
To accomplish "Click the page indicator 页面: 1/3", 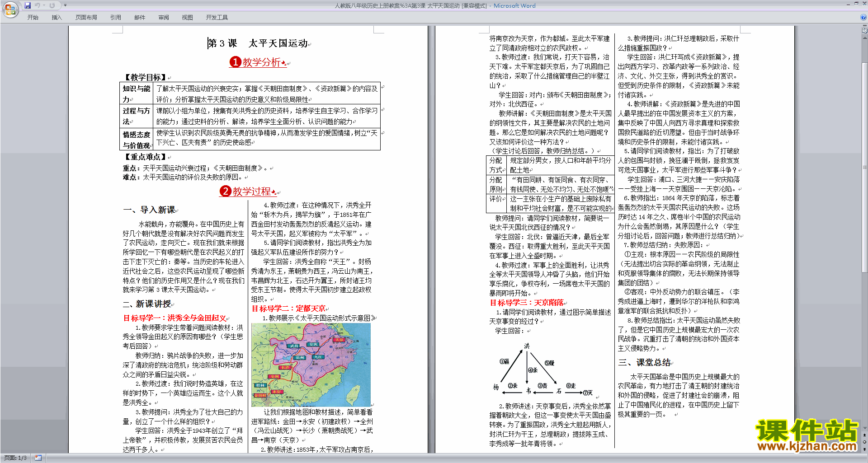I will 15,458.
